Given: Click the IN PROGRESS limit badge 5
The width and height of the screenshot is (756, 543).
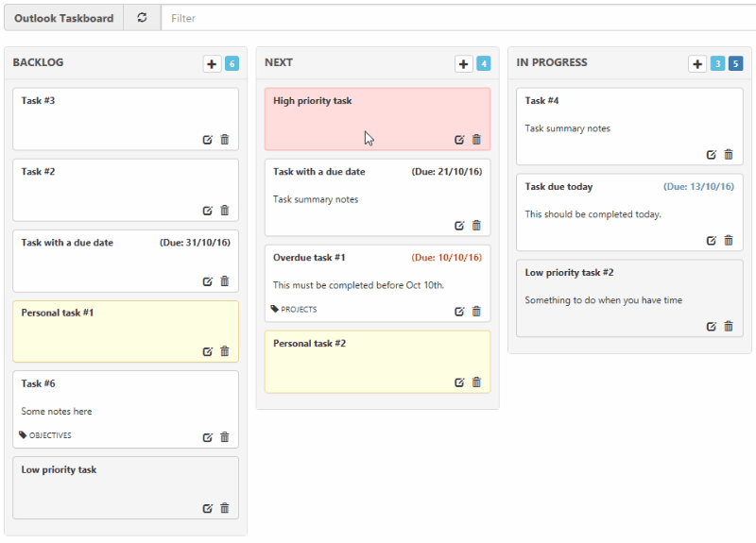Looking at the screenshot, I should point(736,63).
